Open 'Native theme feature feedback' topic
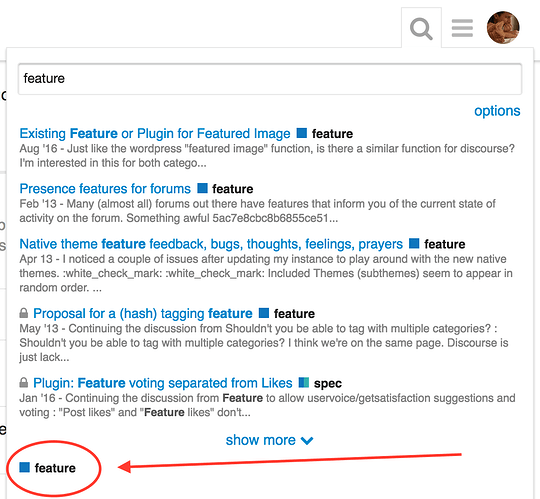540x499 pixels. [x=211, y=244]
